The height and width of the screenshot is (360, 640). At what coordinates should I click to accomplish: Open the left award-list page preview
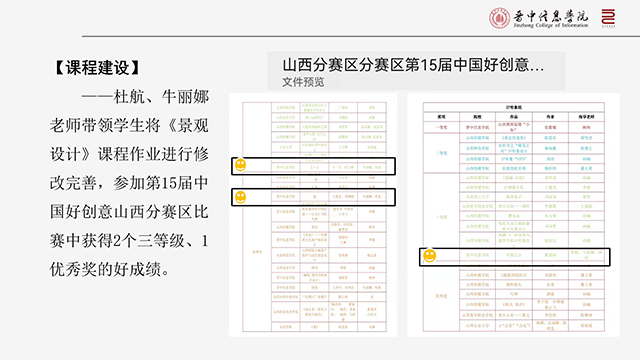313,215
